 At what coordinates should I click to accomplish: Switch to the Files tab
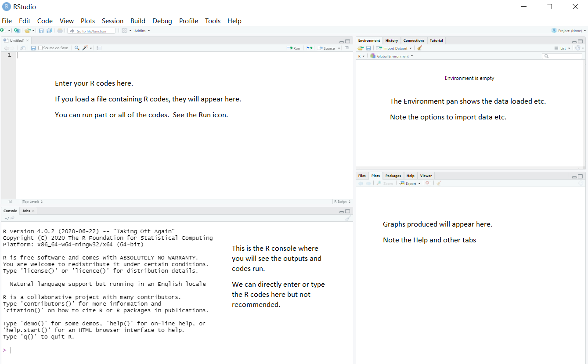(x=362, y=176)
